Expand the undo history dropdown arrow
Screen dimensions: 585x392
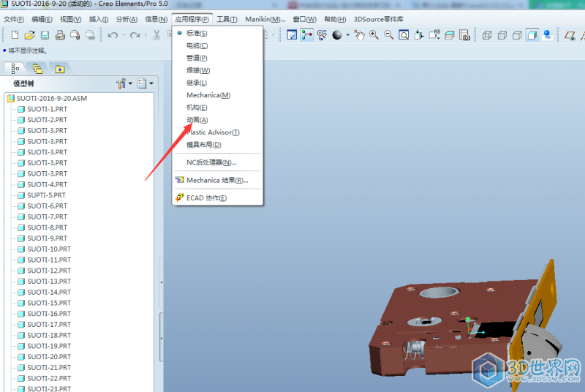point(124,35)
